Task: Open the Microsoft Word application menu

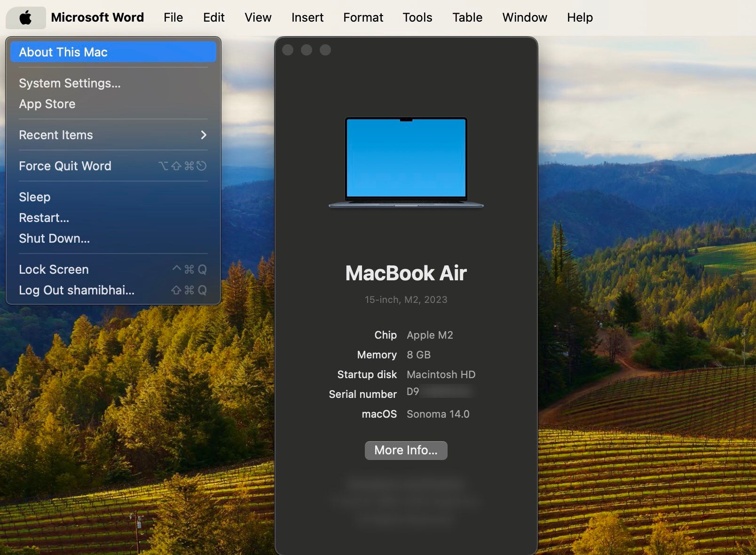Action: [x=97, y=17]
